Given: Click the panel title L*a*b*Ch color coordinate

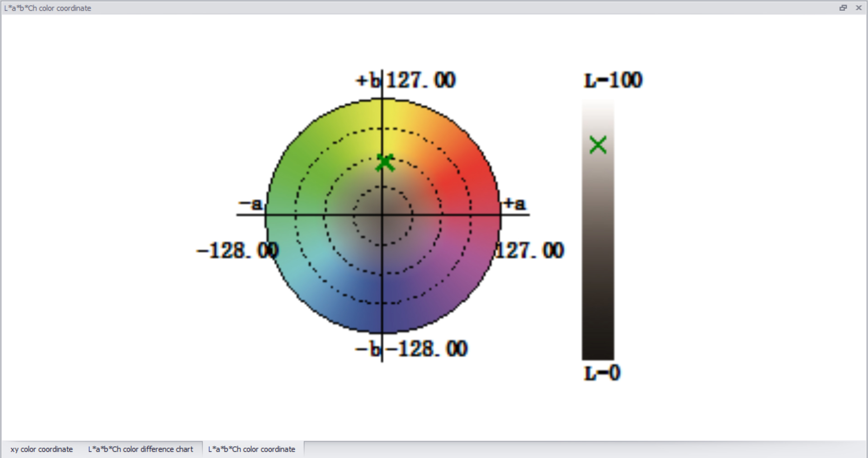Looking at the screenshot, I should (x=47, y=8).
